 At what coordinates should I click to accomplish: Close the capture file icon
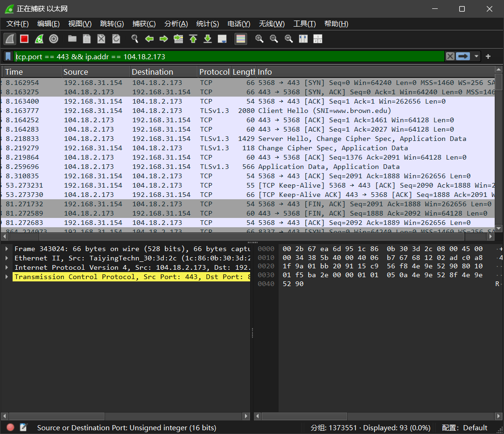tap(101, 39)
